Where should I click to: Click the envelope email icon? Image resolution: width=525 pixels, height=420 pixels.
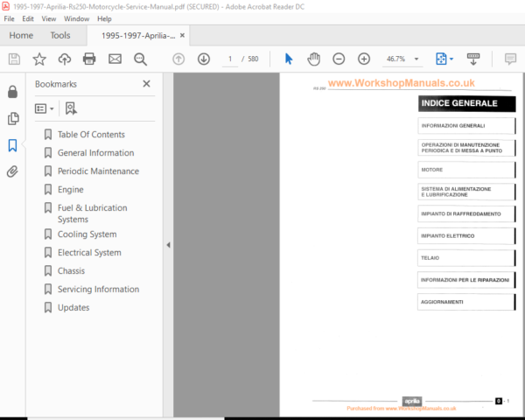pyautogui.click(x=115, y=59)
